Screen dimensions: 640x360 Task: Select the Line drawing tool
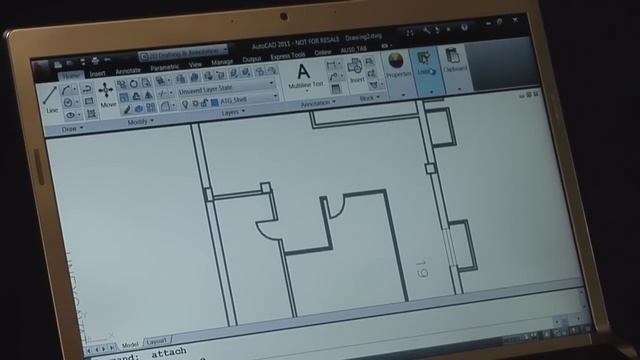point(51,98)
